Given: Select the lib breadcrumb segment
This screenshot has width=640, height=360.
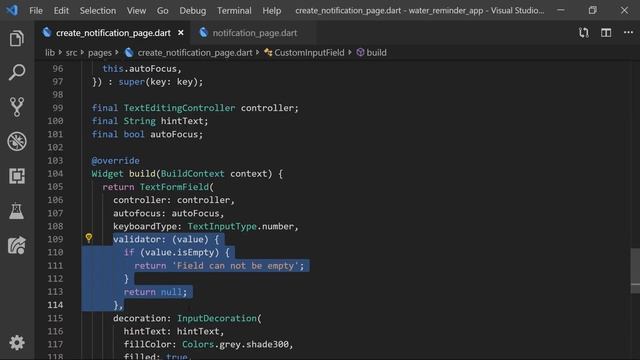Looking at the screenshot, I should point(50,53).
